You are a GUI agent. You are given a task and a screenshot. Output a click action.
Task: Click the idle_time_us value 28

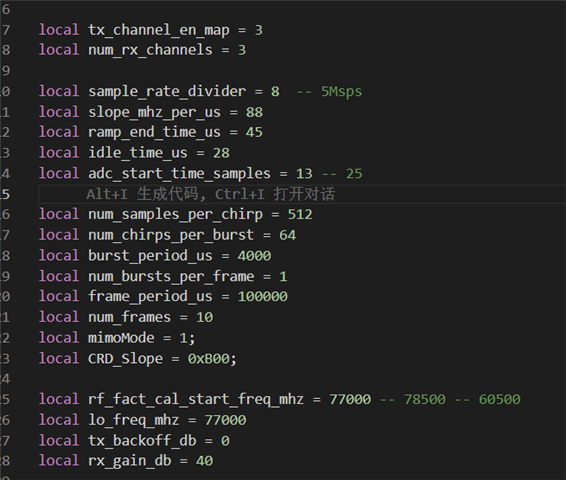click(221, 153)
